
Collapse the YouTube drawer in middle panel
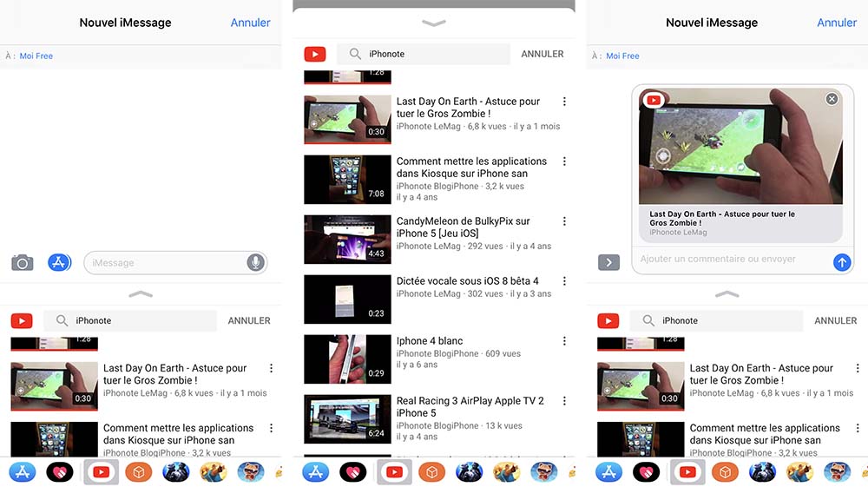coord(433,23)
